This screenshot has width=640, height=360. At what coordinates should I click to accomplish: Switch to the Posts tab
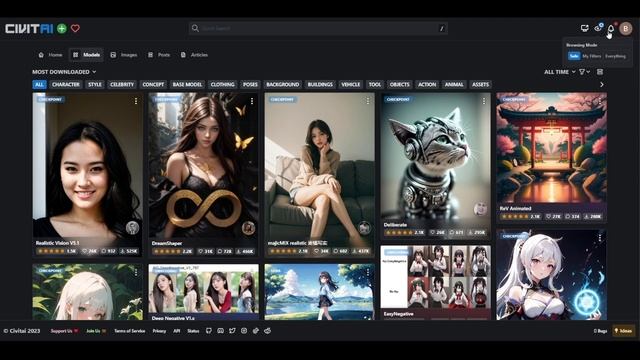pyautogui.click(x=159, y=55)
